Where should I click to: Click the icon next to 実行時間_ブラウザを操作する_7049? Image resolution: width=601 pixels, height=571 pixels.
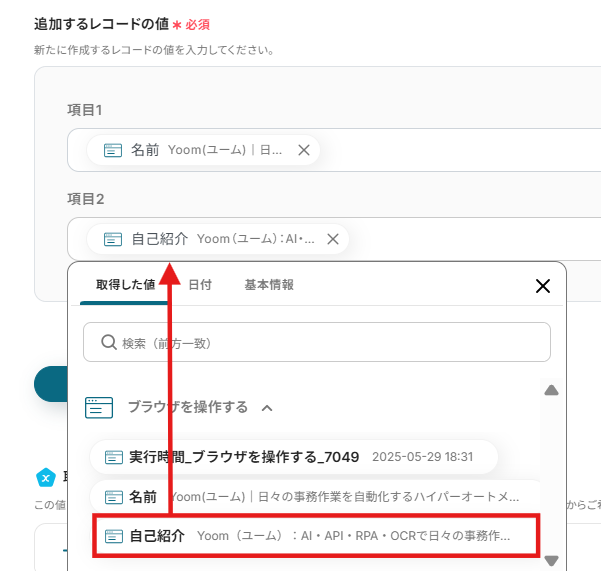[114, 457]
